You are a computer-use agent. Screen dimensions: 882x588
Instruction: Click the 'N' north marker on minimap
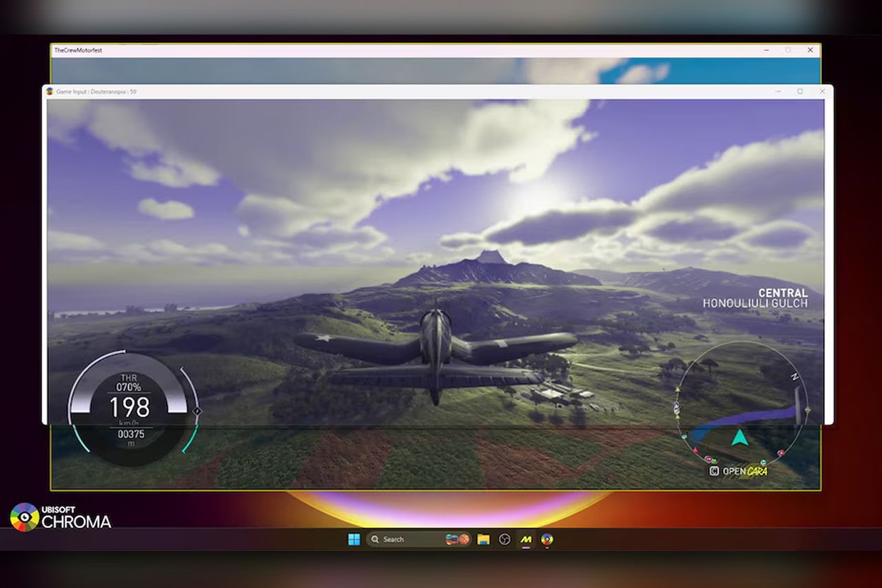click(x=794, y=377)
